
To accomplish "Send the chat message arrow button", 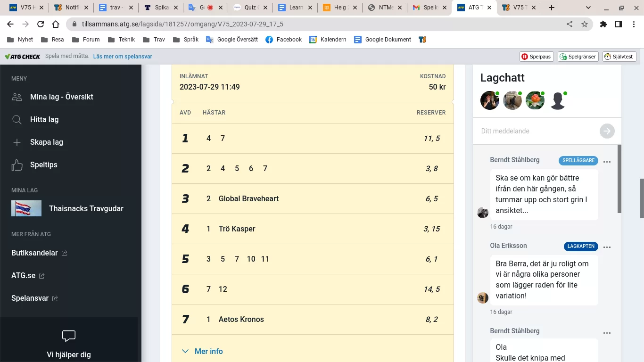I will pos(607,131).
